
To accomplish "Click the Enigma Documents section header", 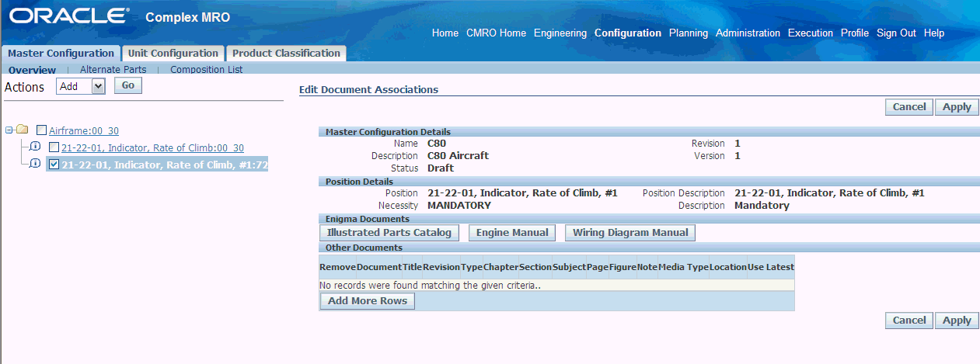I will click(367, 220).
